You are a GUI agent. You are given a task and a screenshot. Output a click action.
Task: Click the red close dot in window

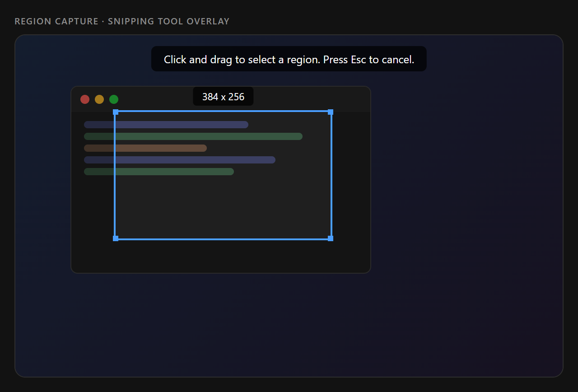coord(85,99)
